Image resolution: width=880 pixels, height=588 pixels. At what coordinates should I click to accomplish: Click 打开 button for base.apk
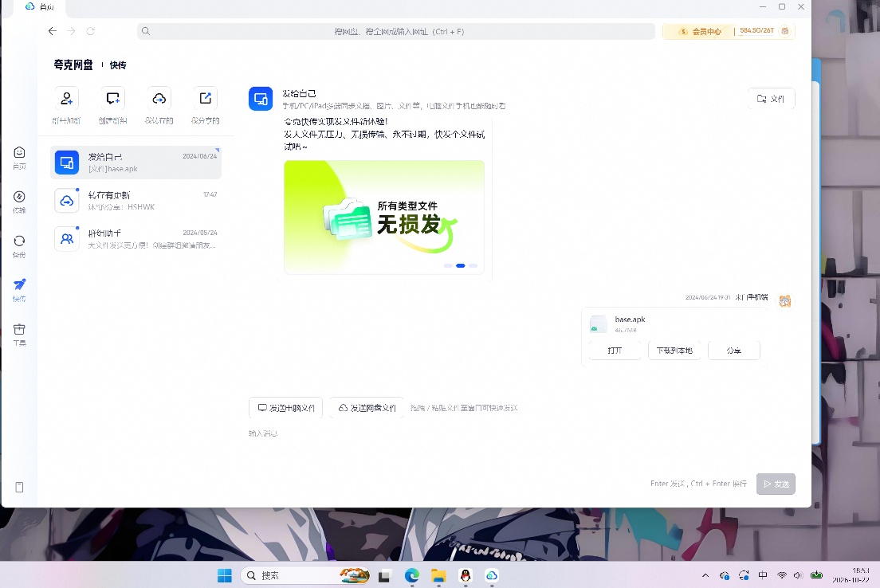[615, 350]
